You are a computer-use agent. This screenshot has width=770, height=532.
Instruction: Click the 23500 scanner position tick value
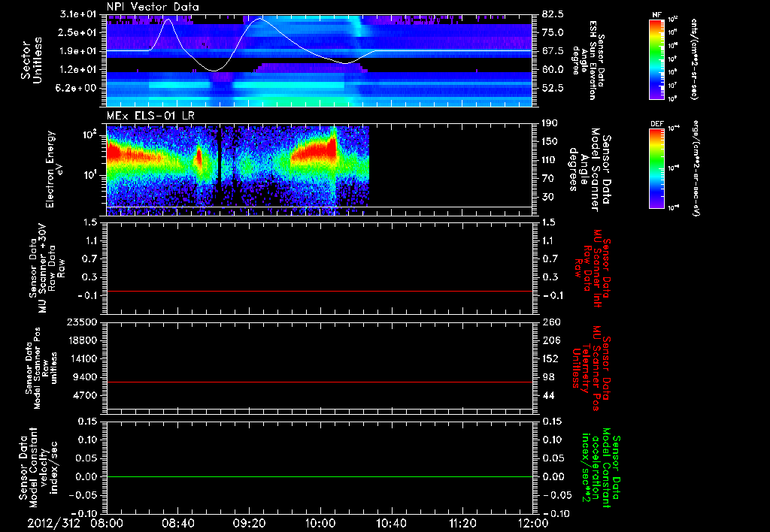point(81,322)
